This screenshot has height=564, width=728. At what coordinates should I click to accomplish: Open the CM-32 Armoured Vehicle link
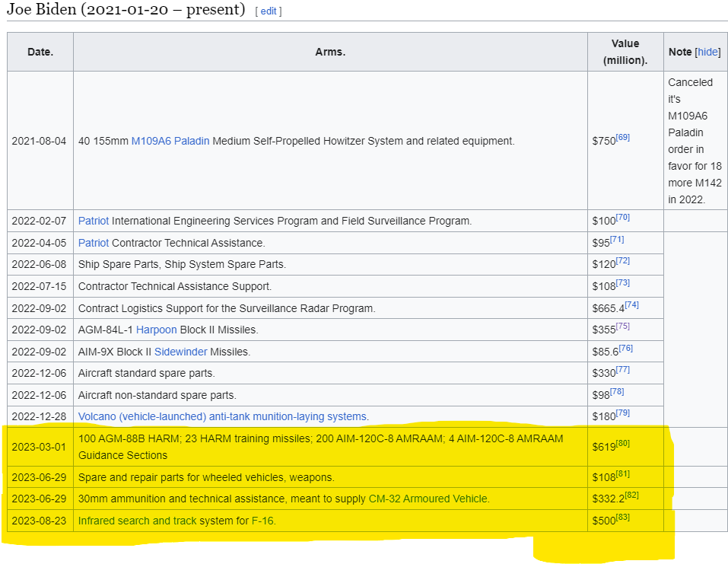point(428,499)
